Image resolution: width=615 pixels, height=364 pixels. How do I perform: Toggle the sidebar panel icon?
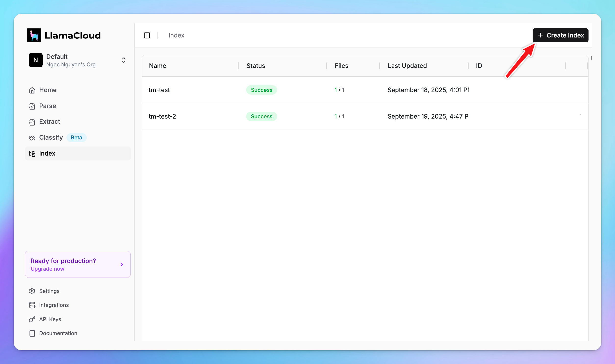[147, 35]
